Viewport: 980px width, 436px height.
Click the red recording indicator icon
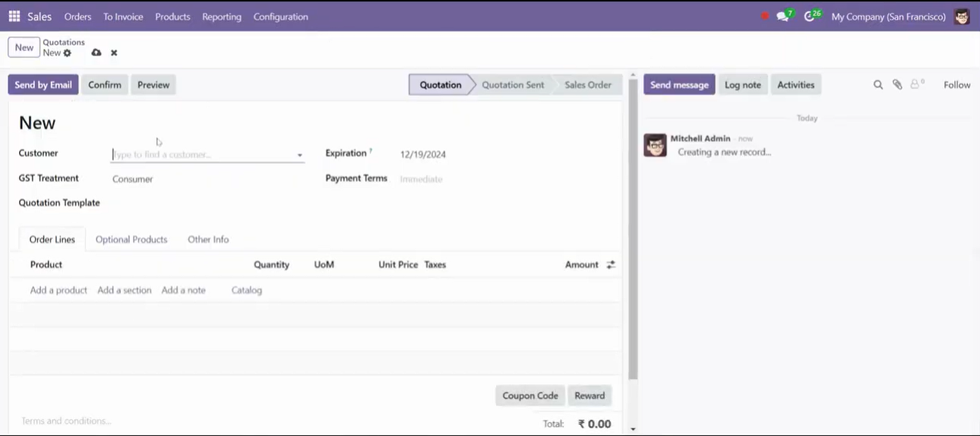click(764, 16)
